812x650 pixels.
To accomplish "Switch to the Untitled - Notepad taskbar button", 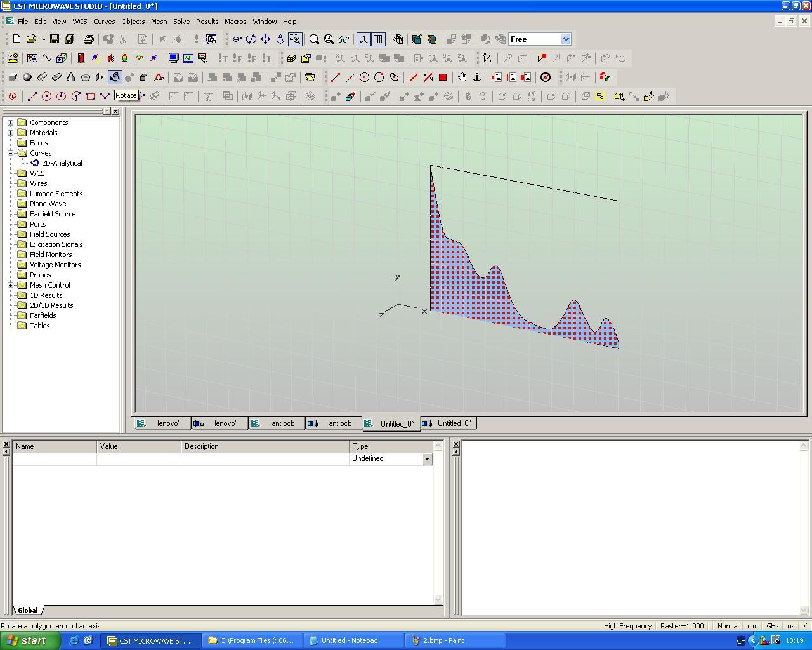I will pos(353,640).
